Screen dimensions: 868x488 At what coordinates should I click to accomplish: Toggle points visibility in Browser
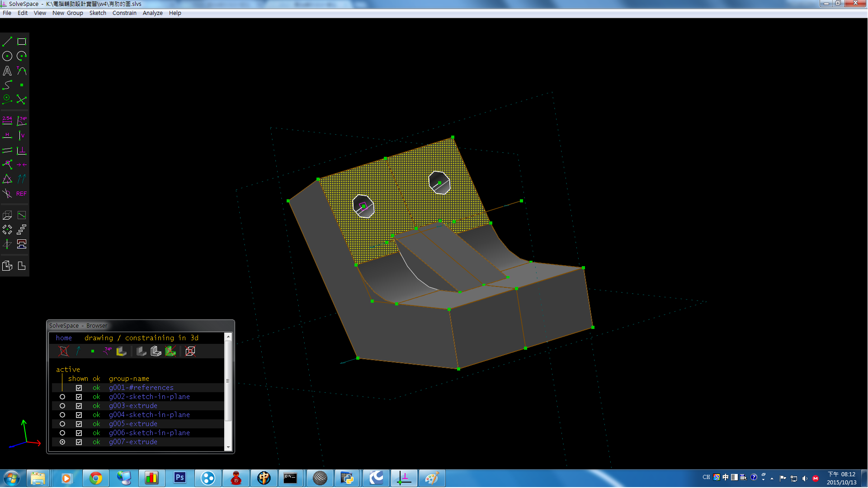(x=93, y=351)
